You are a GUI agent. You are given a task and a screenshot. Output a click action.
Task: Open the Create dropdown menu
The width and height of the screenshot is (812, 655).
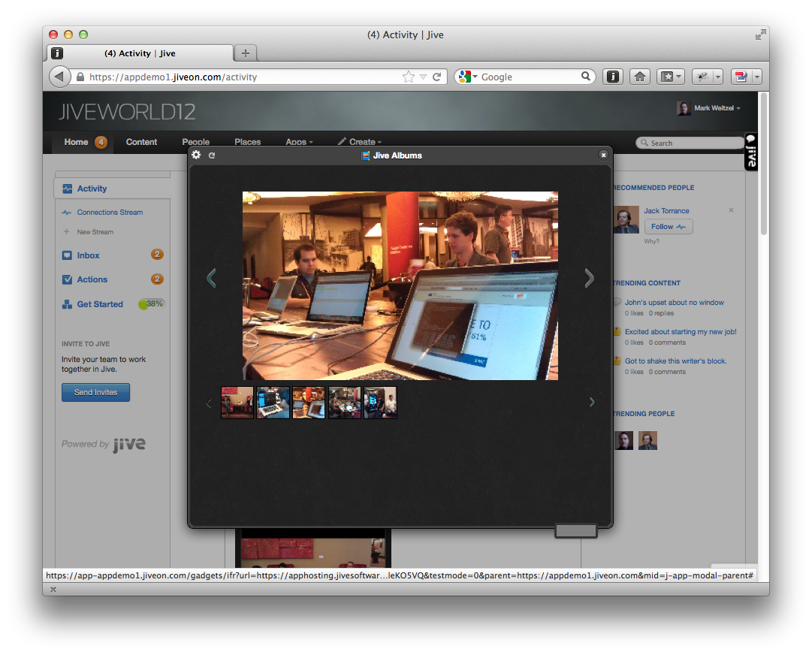pyautogui.click(x=360, y=142)
